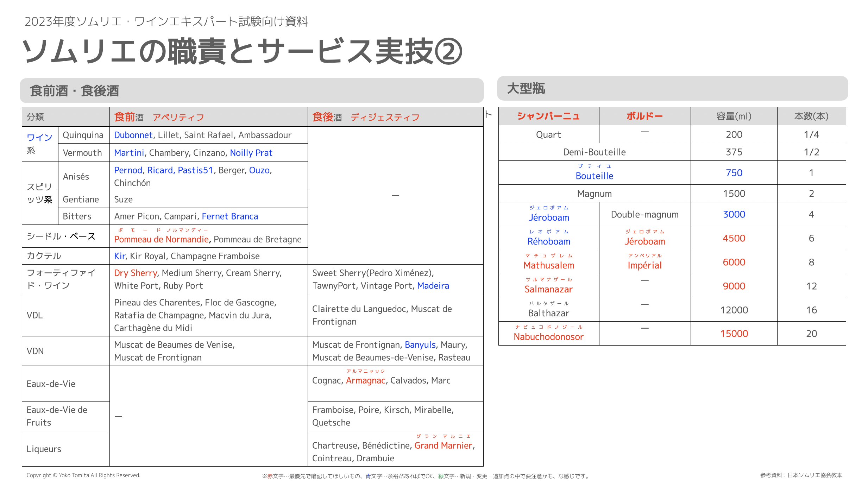Click the カクテル row label

click(x=66, y=256)
